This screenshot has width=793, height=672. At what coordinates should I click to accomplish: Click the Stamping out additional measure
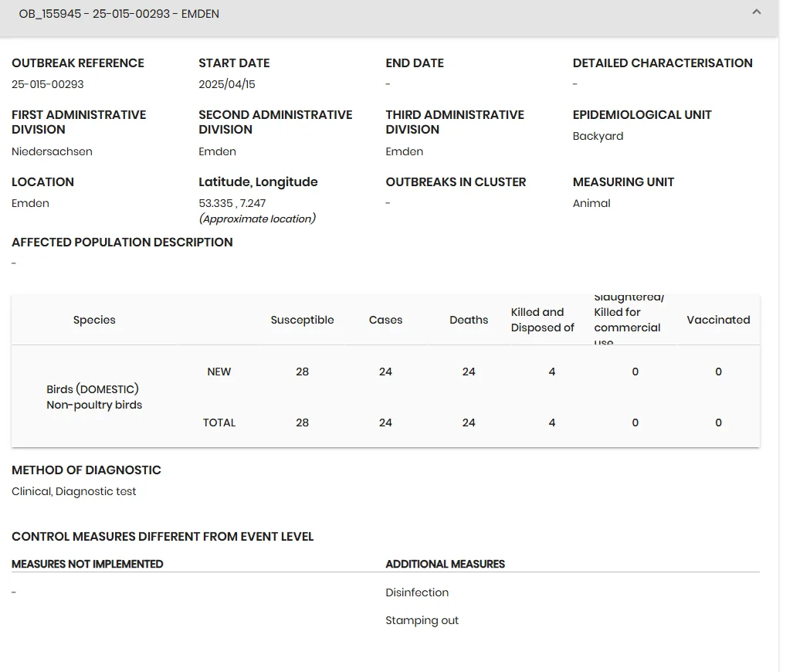(422, 620)
